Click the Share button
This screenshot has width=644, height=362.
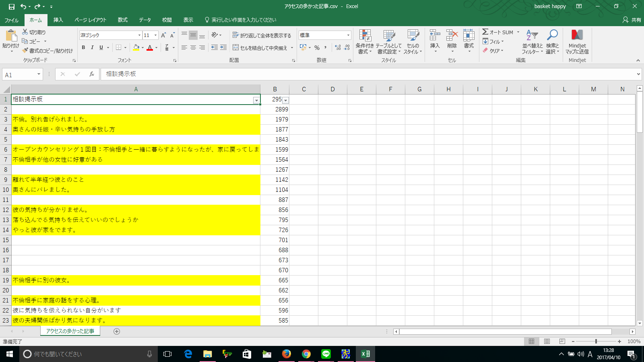(632, 20)
